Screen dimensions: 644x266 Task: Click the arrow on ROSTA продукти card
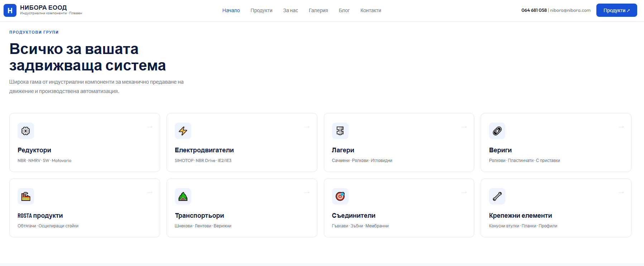pyautogui.click(x=150, y=192)
